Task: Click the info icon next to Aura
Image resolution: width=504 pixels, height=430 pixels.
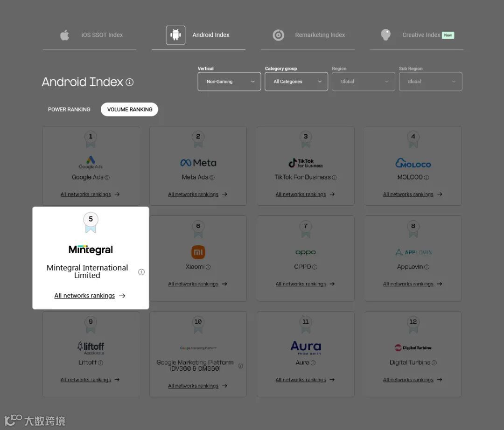Action: pos(313,363)
